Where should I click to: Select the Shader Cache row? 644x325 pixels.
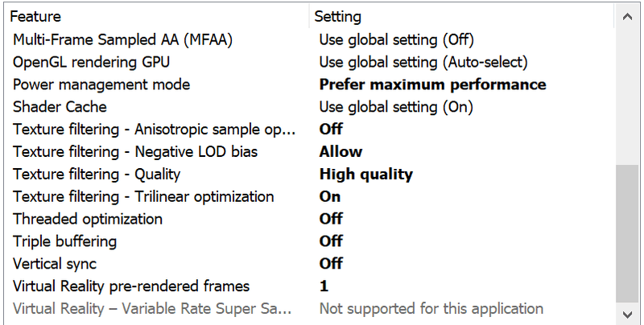(60, 107)
